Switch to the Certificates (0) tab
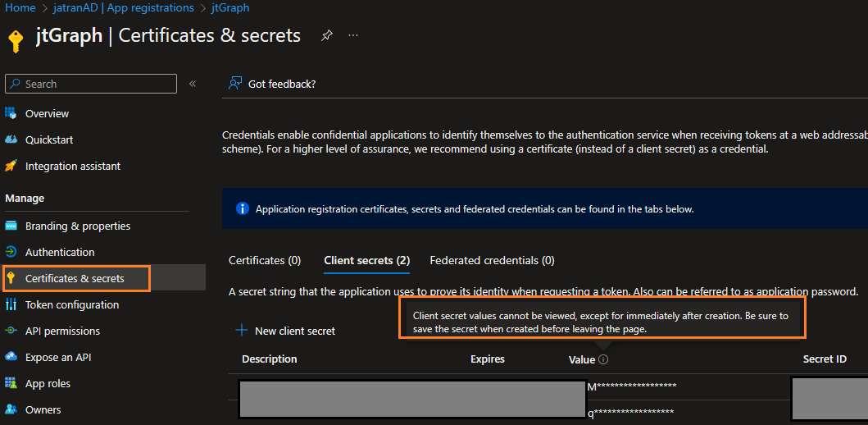The height and width of the screenshot is (425, 868). [x=265, y=260]
